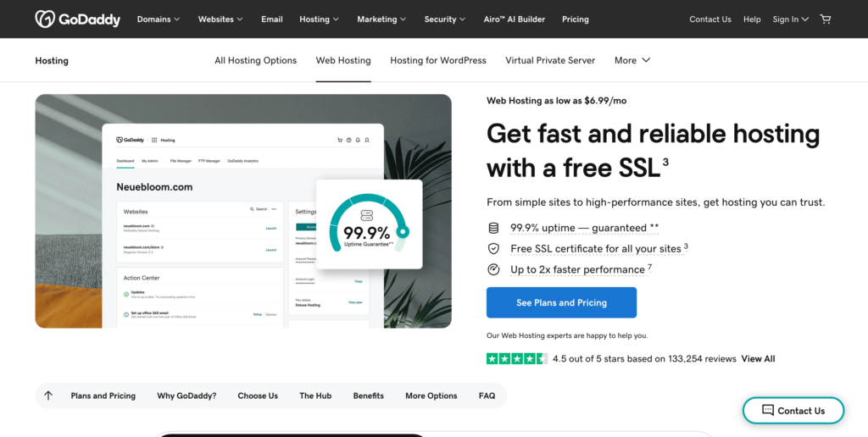Click the 99.9% uptime guaranteed text
Screen dimensions: 868x437
point(585,228)
